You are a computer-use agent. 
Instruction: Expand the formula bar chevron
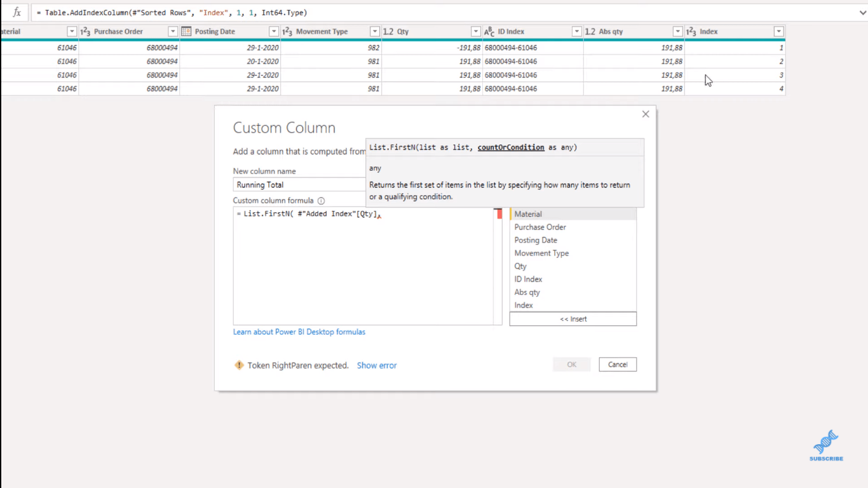862,12
